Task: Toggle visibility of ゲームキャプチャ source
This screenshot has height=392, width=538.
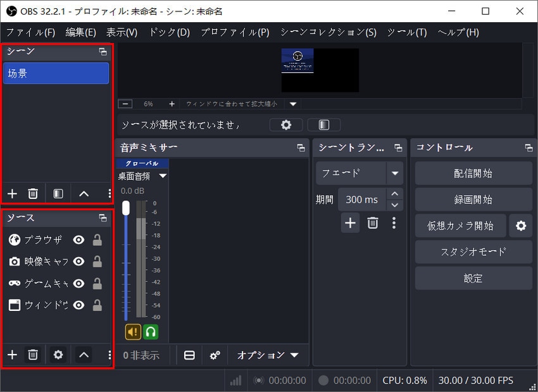Action: (x=78, y=283)
